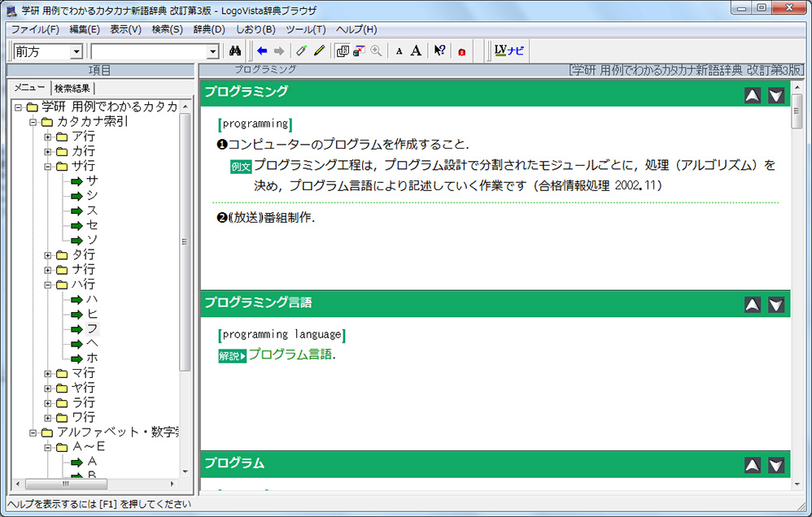
Task: Click down arrow in プログラム header
Action: coord(775,465)
